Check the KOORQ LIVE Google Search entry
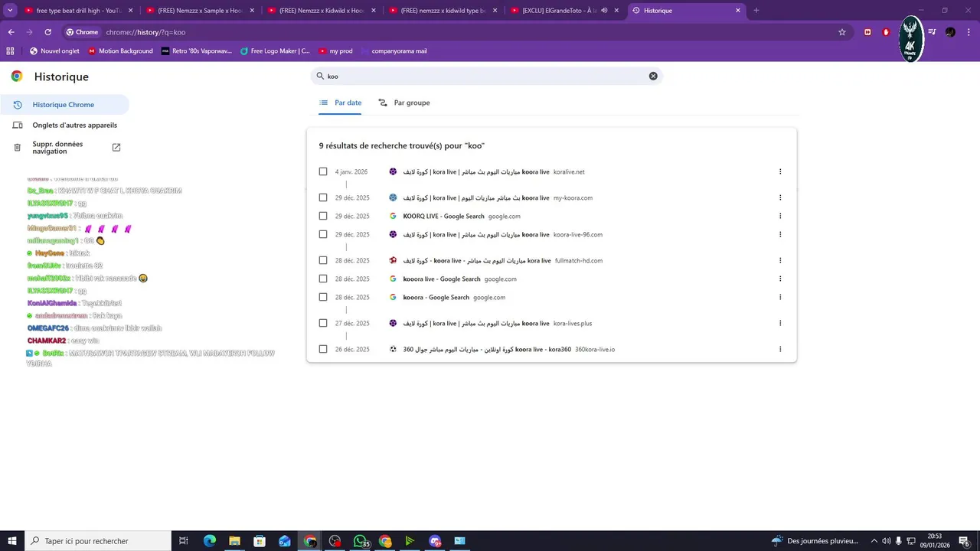Screen dimensions: 980x551 point(323,216)
